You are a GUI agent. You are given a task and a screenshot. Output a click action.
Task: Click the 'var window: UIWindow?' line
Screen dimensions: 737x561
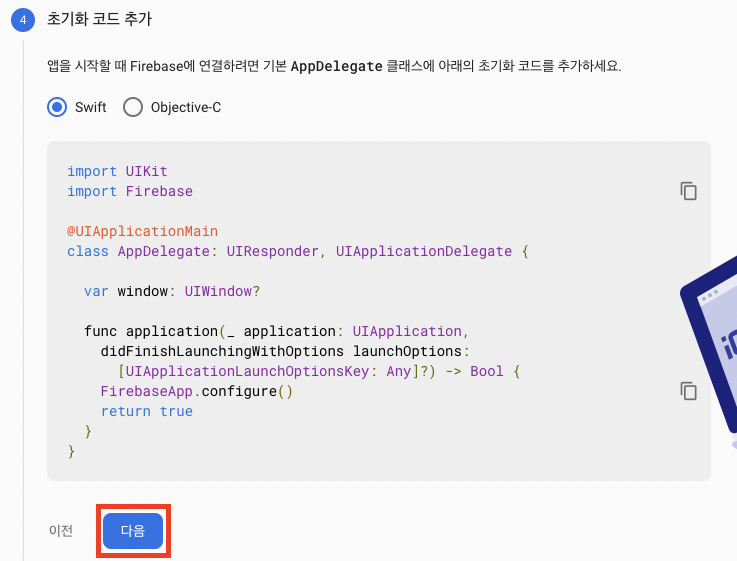coord(172,291)
